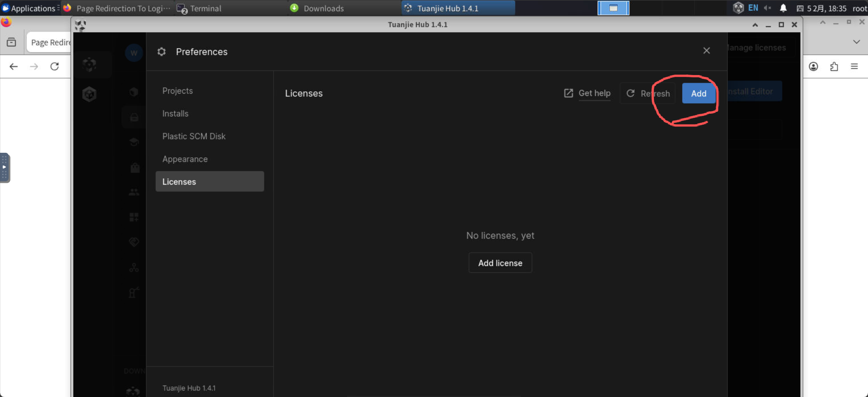Open the Firefox extensions puzzle icon
The width and height of the screenshot is (868, 397).
click(834, 66)
